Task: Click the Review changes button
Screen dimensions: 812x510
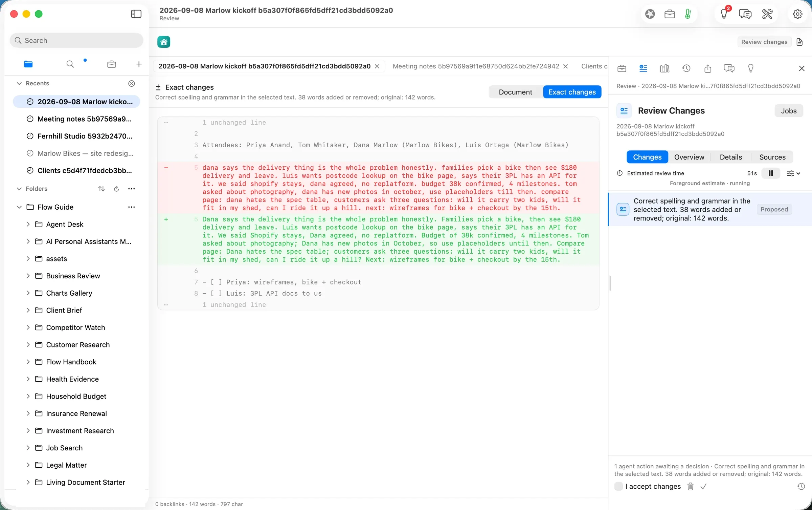Action: 764,42
